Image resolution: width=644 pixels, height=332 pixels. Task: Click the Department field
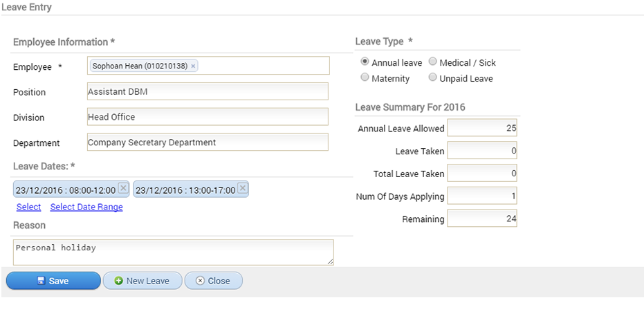[208, 142]
